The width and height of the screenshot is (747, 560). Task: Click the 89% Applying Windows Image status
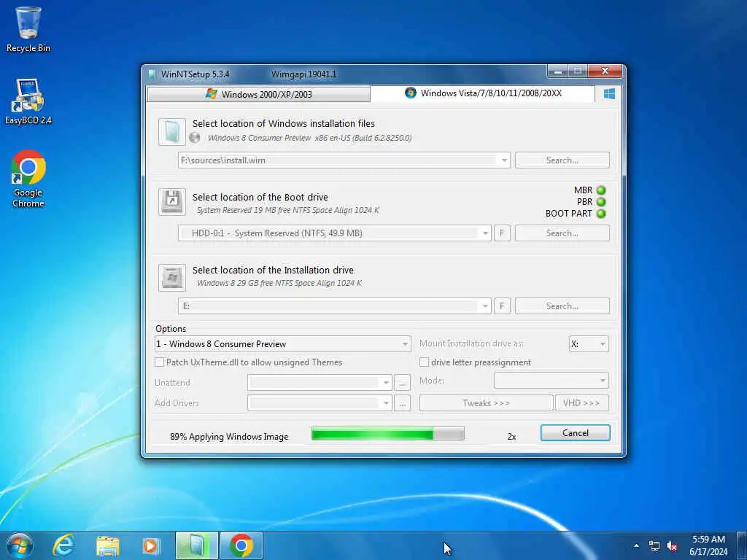click(229, 437)
